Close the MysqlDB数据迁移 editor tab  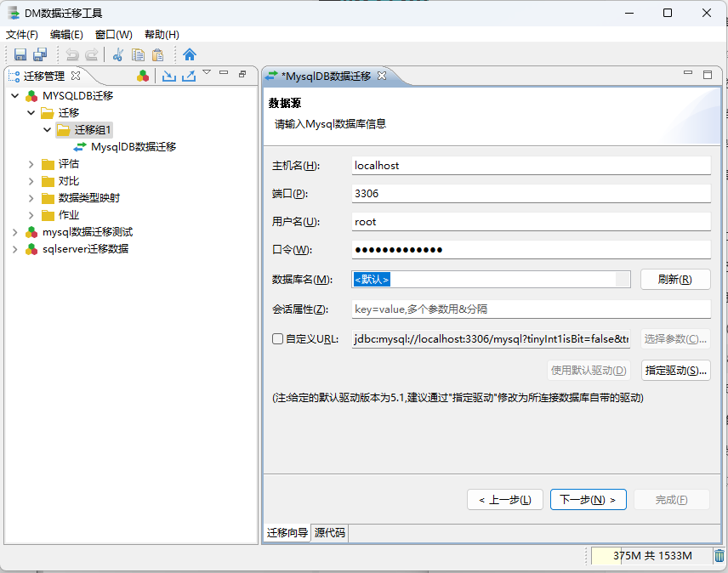coord(382,76)
